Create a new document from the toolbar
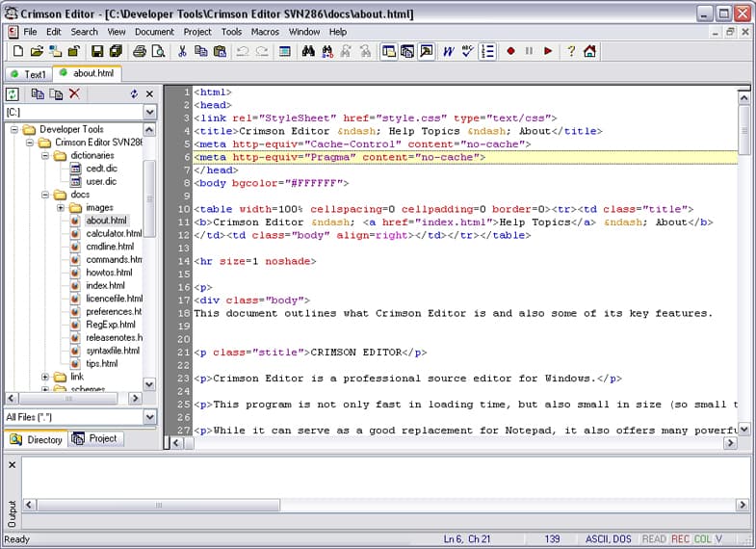Viewport: 756px width, 549px height. pos(18,51)
